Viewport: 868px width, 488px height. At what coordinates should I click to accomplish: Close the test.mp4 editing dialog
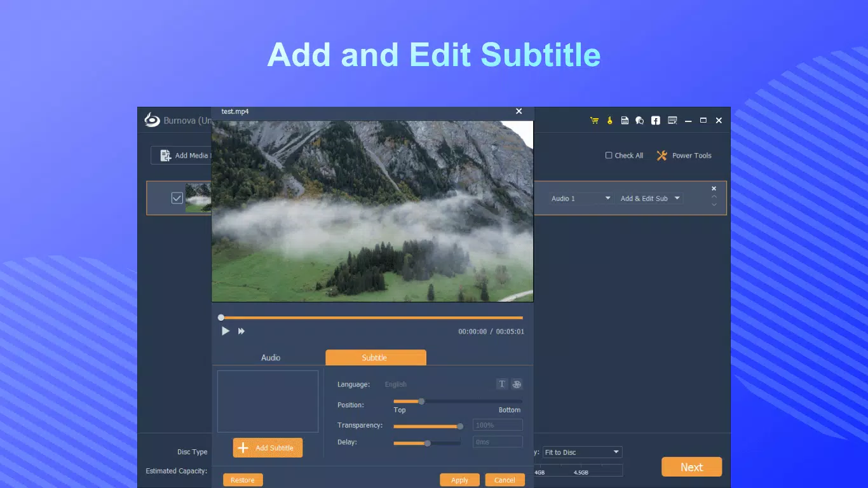519,111
